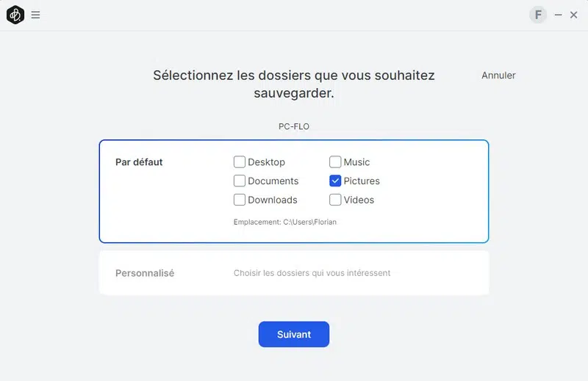Open the F user avatar
Image resolution: width=588 pixels, height=381 pixels.
pyautogui.click(x=538, y=15)
